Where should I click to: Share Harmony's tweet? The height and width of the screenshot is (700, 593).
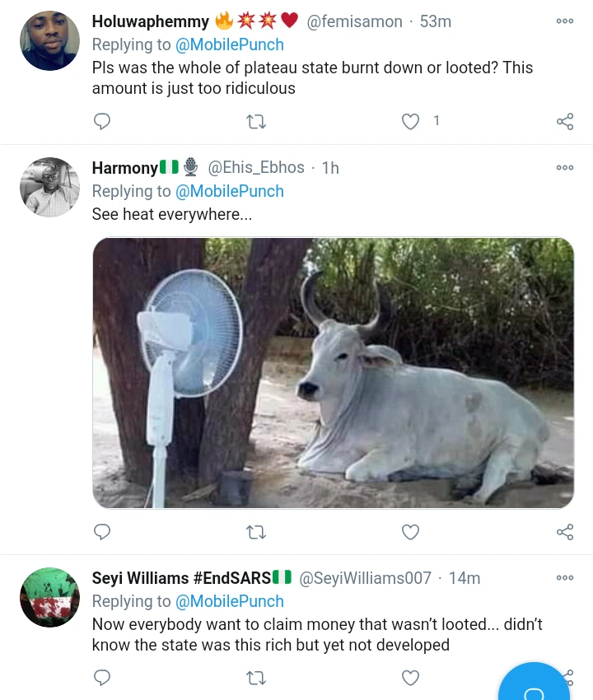pyautogui.click(x=565, y=532)
